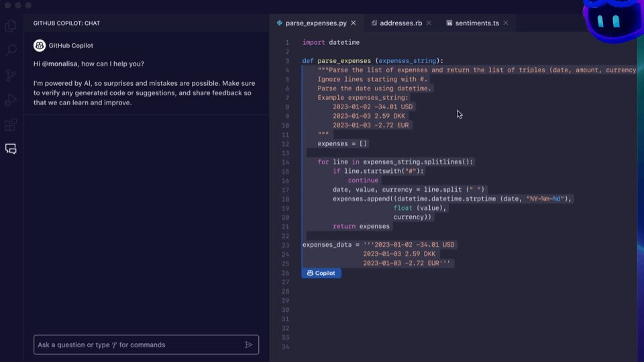Click the expenses_data assignment line

(x=378, y=245)
